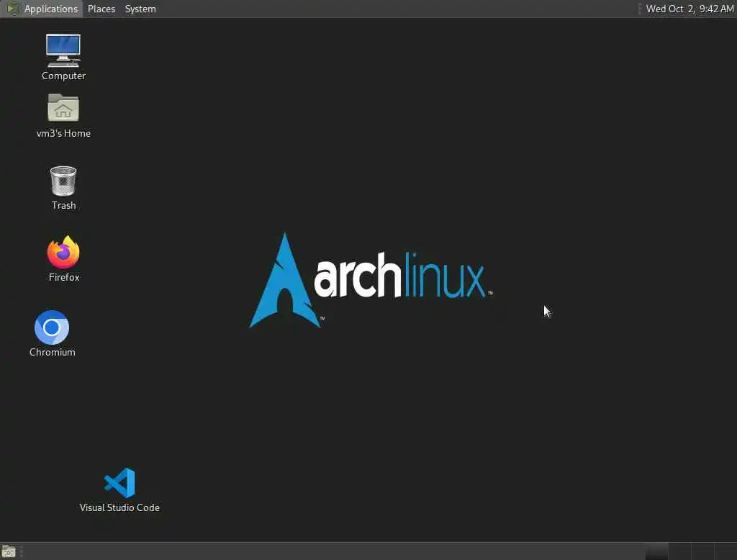Select the vm3's Home folder icon
Image resolution: width=737 pixels, height=560 pixels.
(x=63, y=116)
